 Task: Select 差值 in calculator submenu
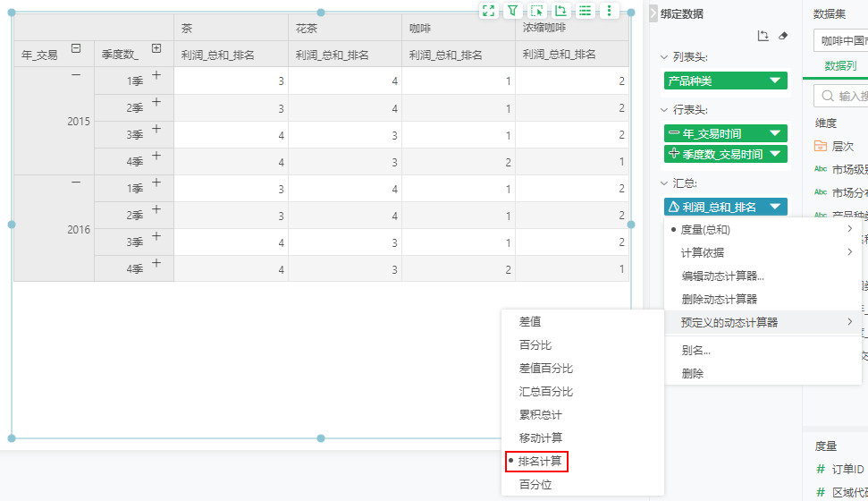pyautogui.click(x=582, y=321)
